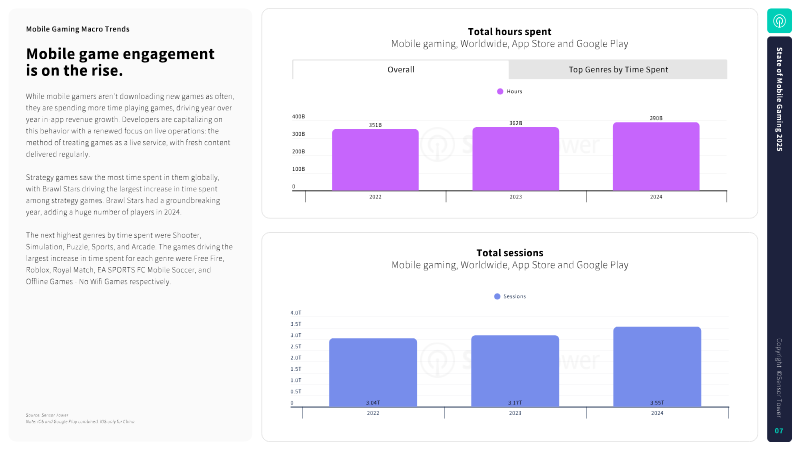Viewport: 800px width, 450px height.
Task: Click the 2023 sessions bar
Action: tap(515, 371)
